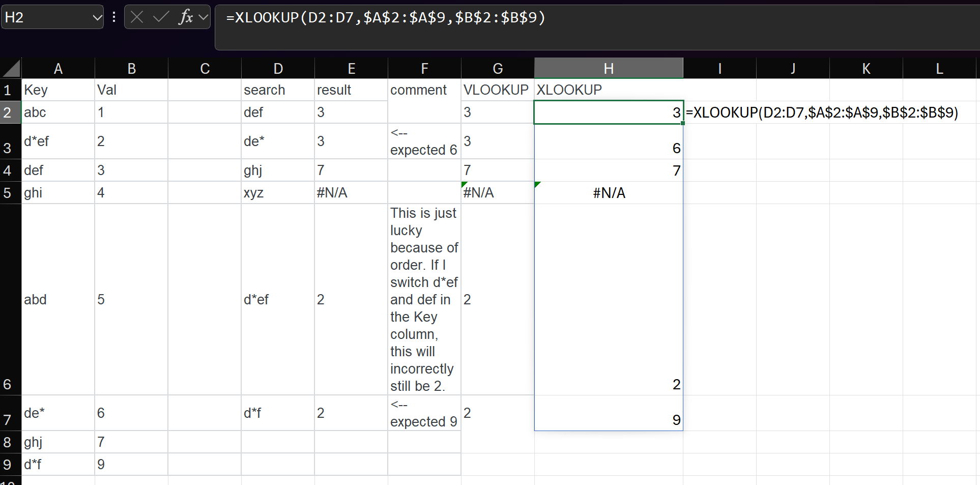This screenshot has width=980, height=485.
Task: Select row 3 header
Action: pos(10,141)
